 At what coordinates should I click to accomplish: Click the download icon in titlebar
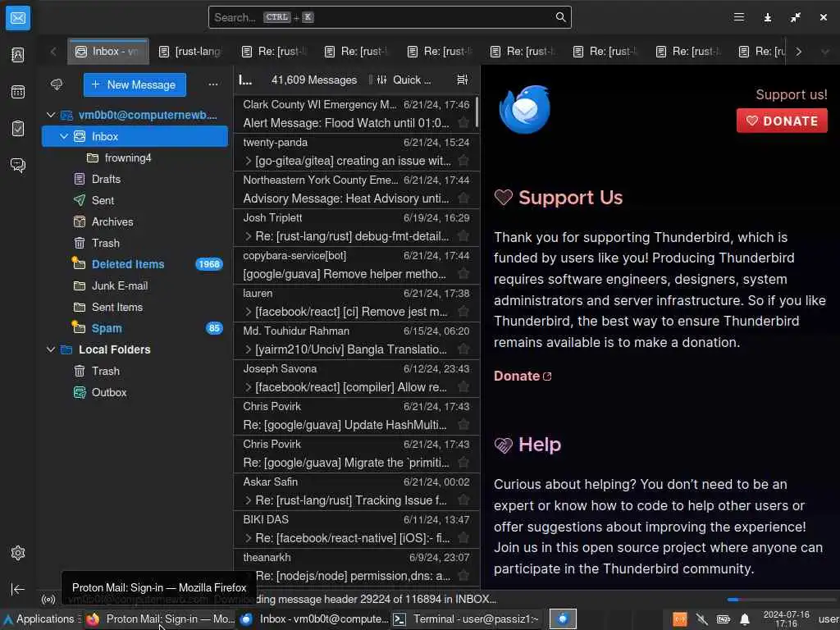(x=767, y=18)
